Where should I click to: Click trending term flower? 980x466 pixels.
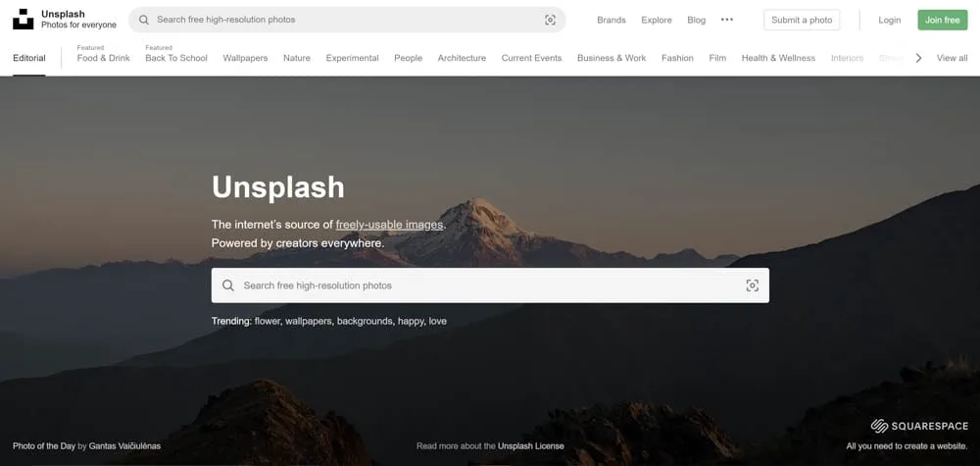tap(268, 322)
